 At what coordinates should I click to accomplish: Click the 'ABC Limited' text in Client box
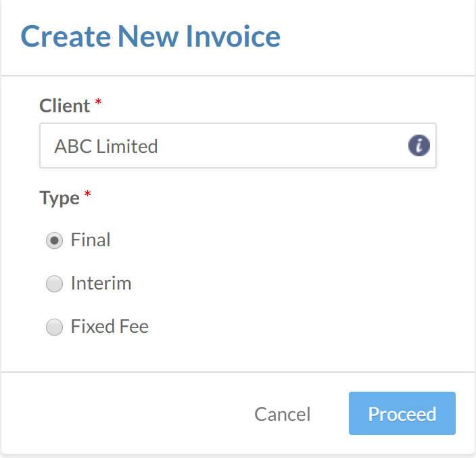[106, 146]
